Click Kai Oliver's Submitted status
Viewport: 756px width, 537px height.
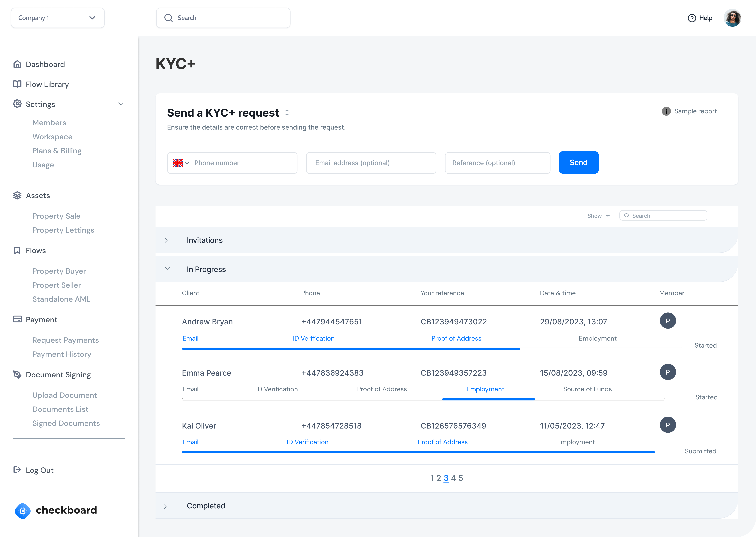pyautogui.click(x=700, y=451)
